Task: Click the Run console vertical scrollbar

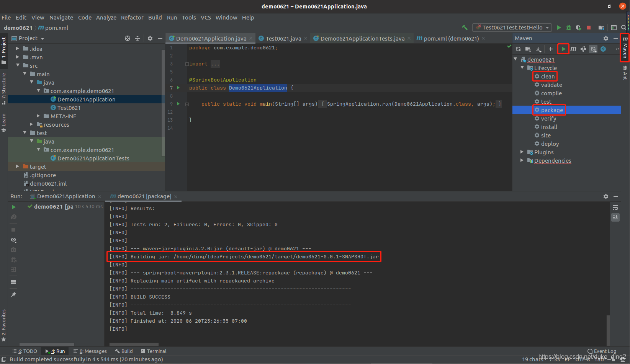Action: [608, 330]
